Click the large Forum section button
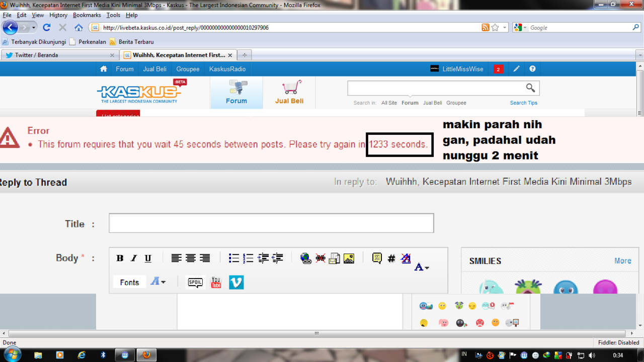 pos(236,93)
